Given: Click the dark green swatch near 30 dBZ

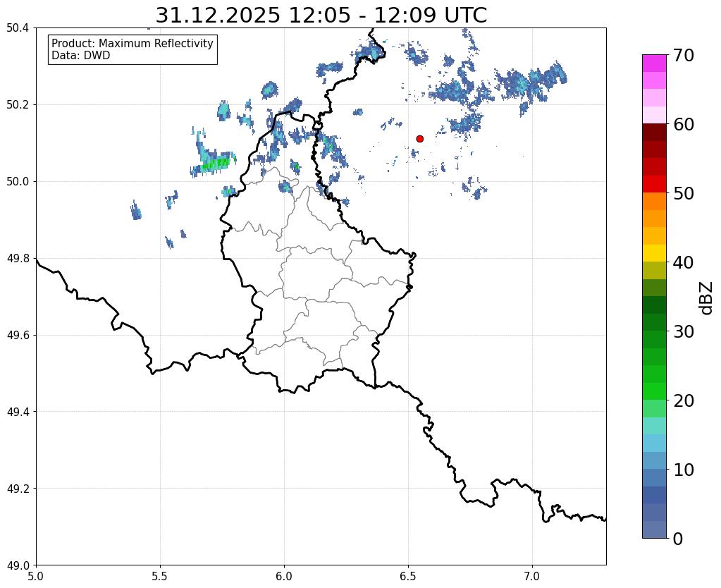Looking at the screenshot, I should click(x=654, y=322).
